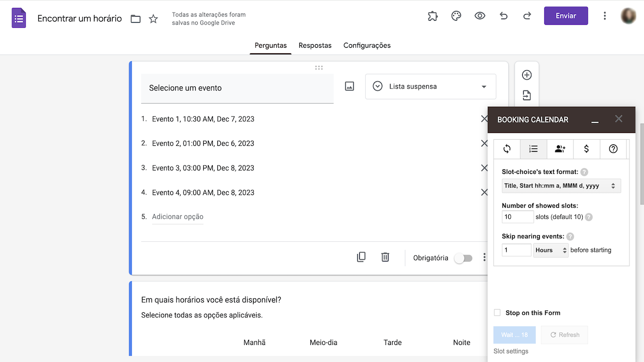Edit the form title Encontrar um horário

[79, 19]
